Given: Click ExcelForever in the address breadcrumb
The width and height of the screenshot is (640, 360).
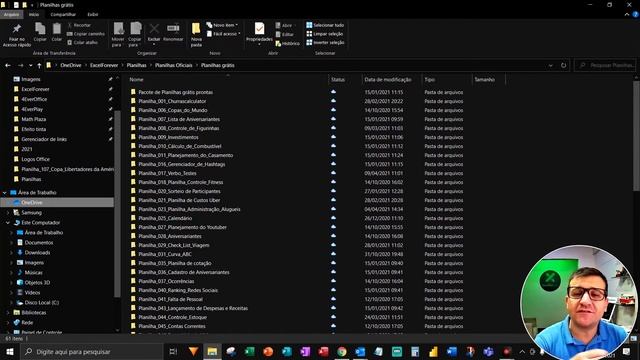Looking at the screenshot, I should 104,65.
